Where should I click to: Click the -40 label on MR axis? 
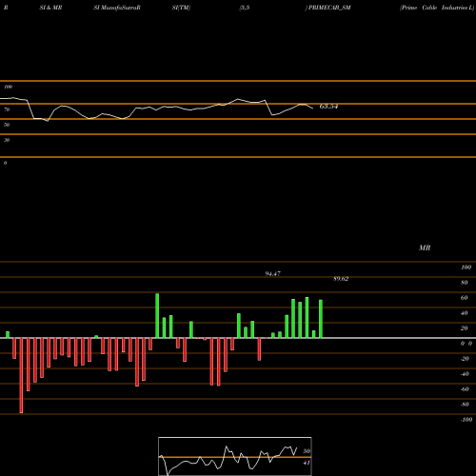[465, 374]
